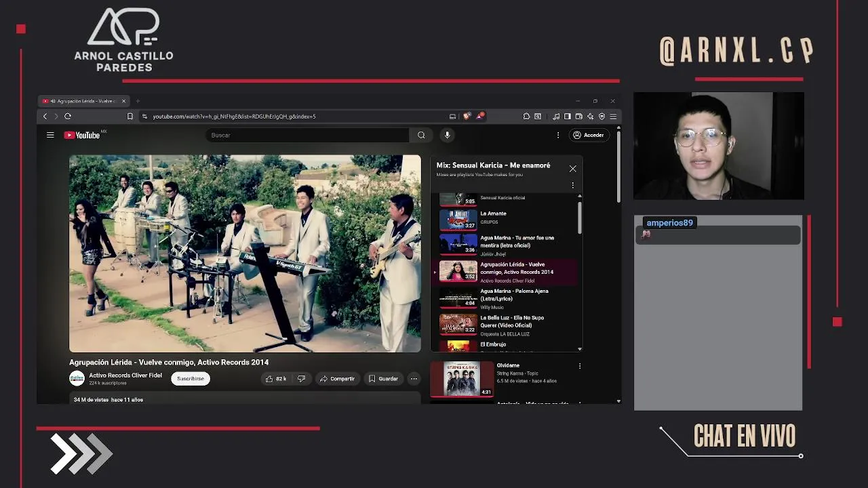Dislike the video with thumbs-down
Image resolution: width=868 pixels, height=488 pixels.
pos(302,379)
